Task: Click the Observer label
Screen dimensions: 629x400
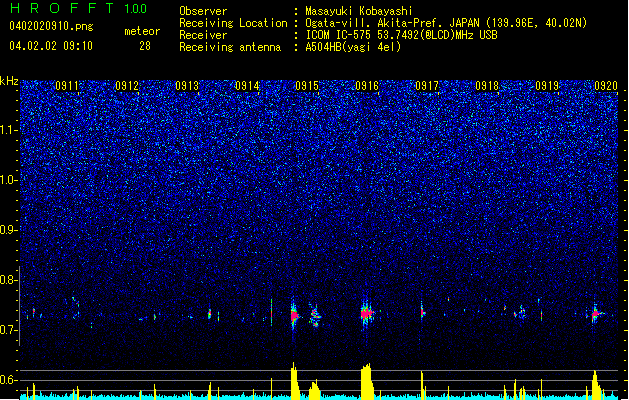Action: 203,11
